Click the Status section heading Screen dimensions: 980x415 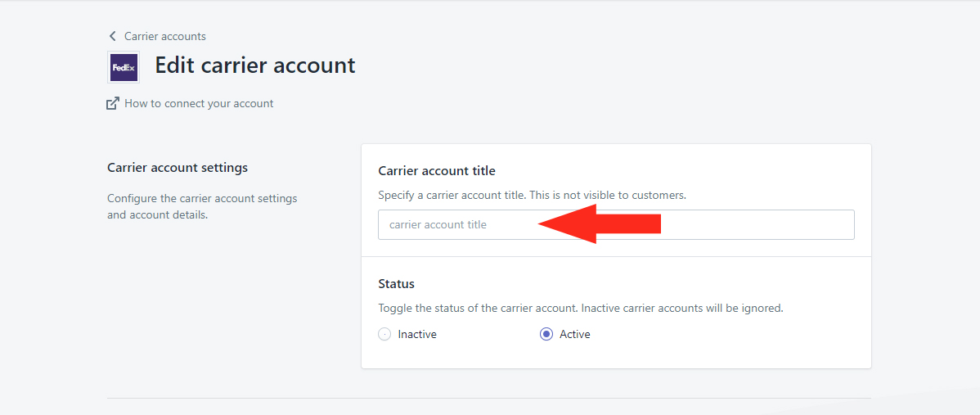click(x=396, y=284)
